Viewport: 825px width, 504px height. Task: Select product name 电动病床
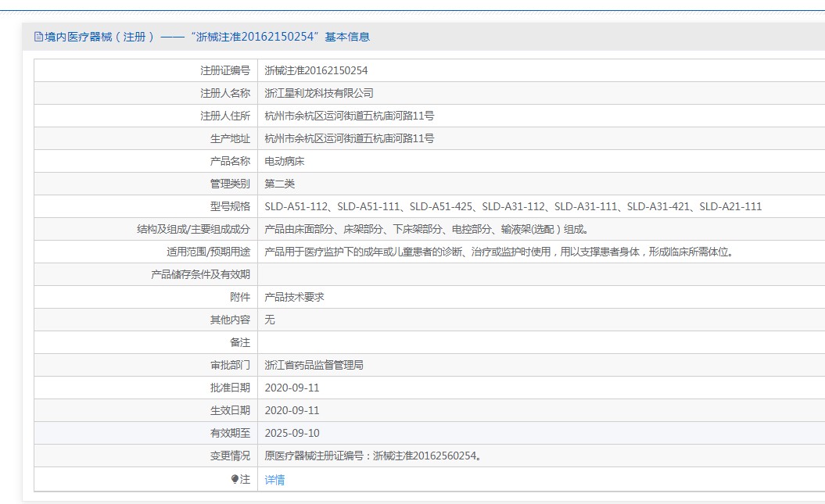pyautogui.click(x=284, y=161)
